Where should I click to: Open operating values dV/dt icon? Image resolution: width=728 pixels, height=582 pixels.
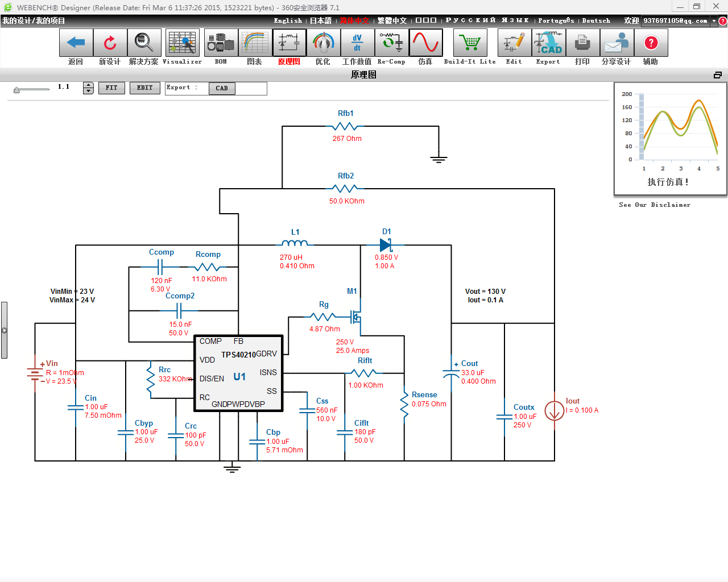(x=357, y=43)
